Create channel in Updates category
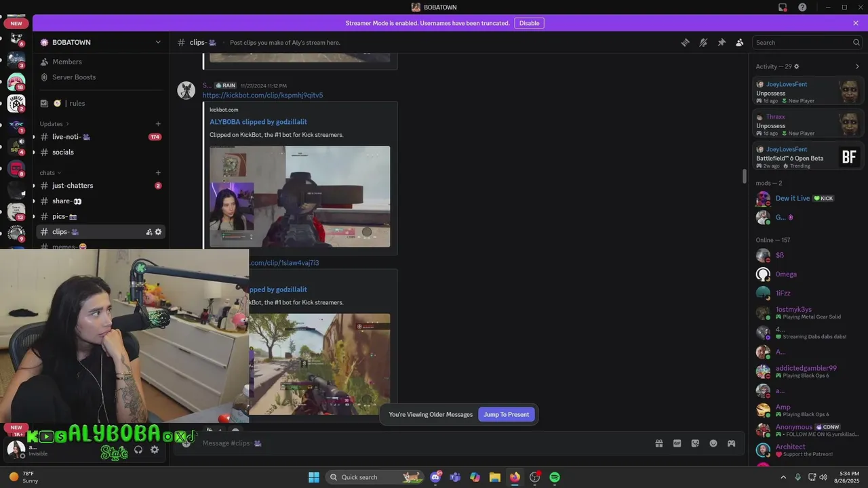Image resolution: width=868 pixels, height=488 pixels. coord(158,124)
